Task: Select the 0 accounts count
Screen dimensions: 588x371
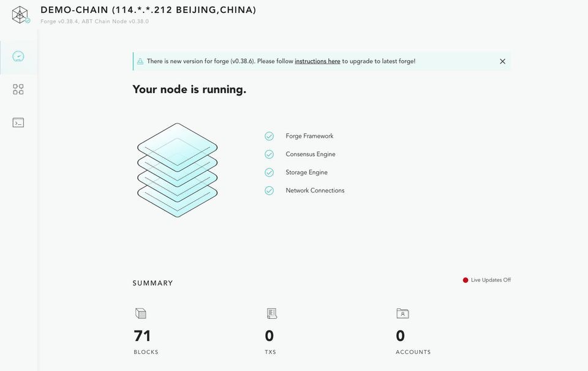Action: tap(401, 335)
